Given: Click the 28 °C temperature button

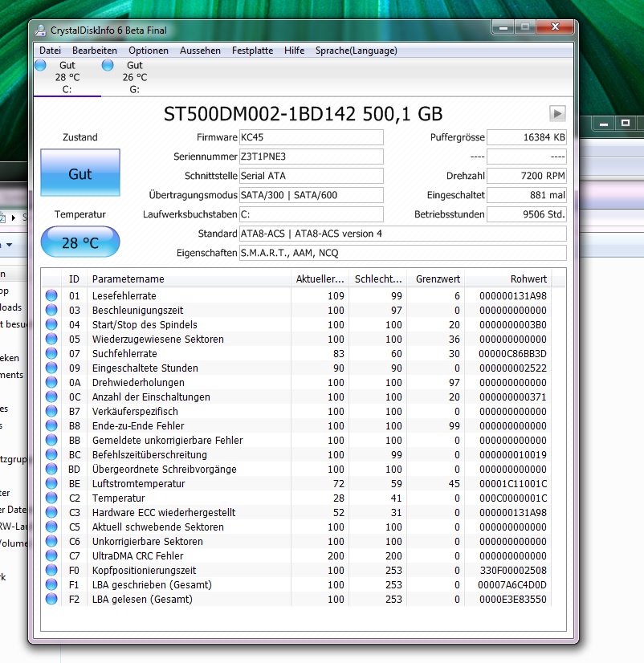Looking at the screenshot, I should 80,242.
